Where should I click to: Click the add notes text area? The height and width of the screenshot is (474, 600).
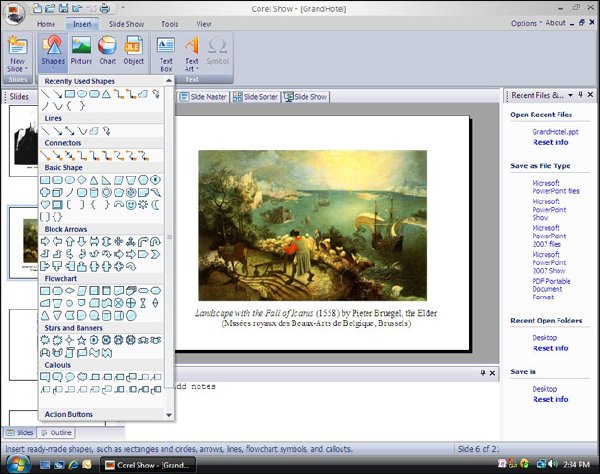point(337,409)
